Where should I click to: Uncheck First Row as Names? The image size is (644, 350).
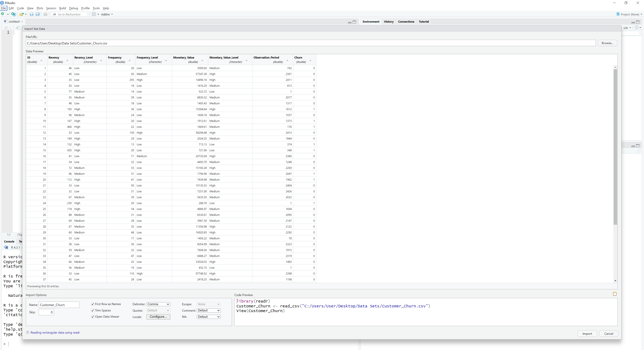[x=93, y=304]
